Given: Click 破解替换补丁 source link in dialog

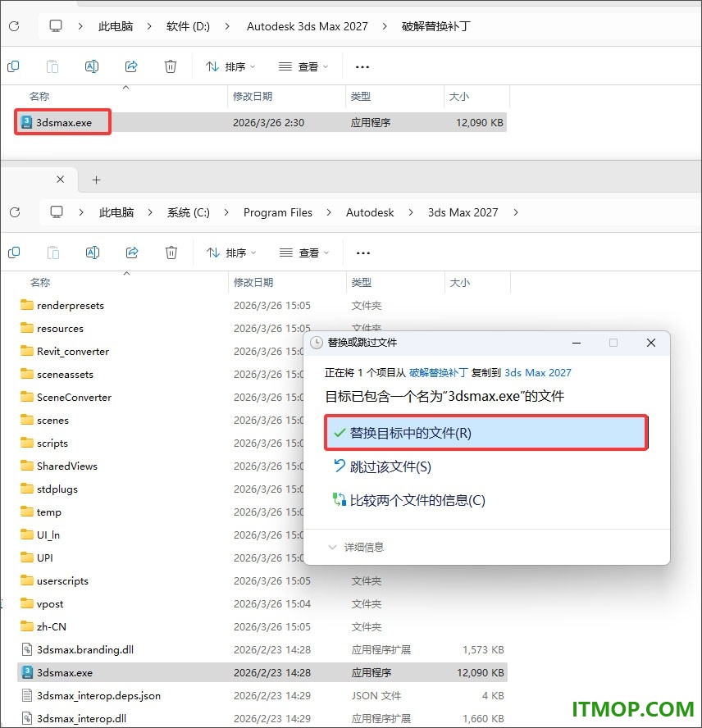Looking at the screenshot, I should (x=438, y=372).
